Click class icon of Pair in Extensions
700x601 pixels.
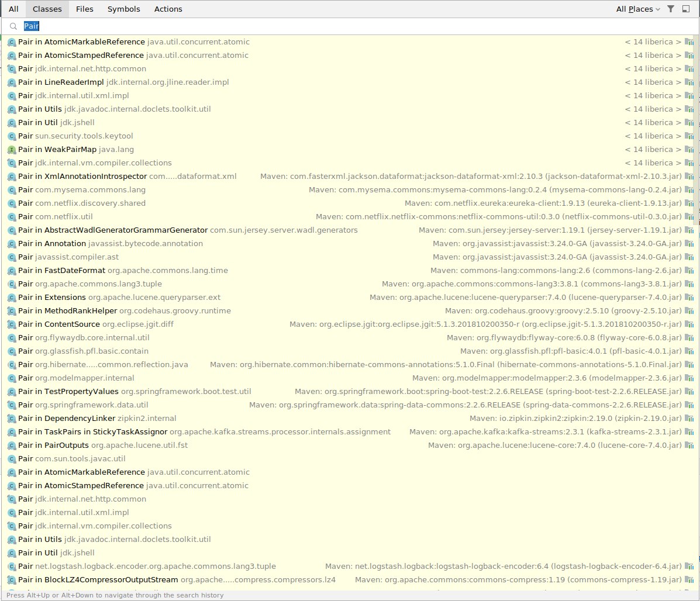(x=12, y=298)
